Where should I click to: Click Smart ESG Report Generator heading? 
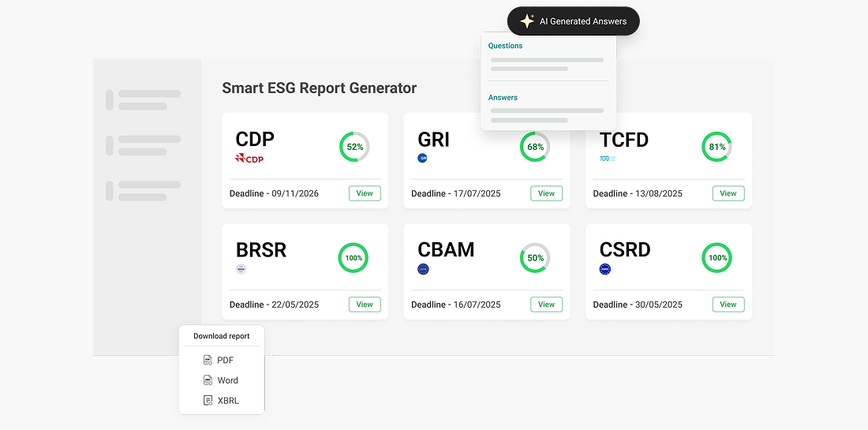[x=320, y=88]
